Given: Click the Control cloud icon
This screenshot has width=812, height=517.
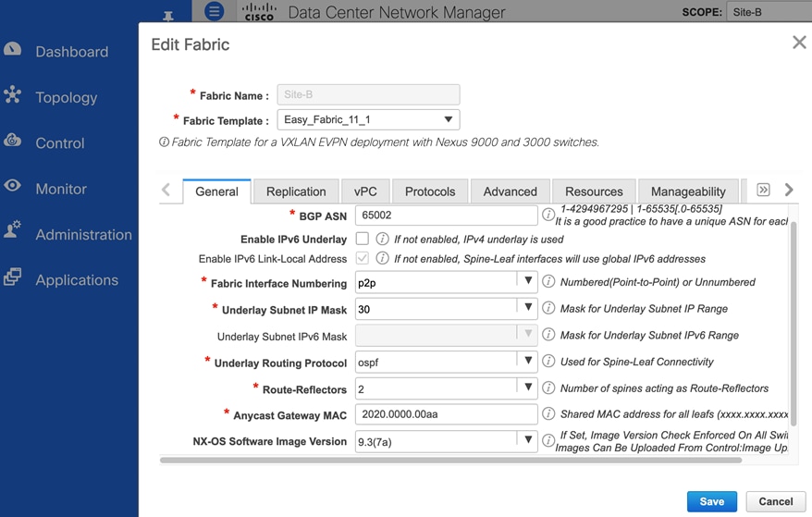Looking at the screenshot, I should tap(13, 141).
